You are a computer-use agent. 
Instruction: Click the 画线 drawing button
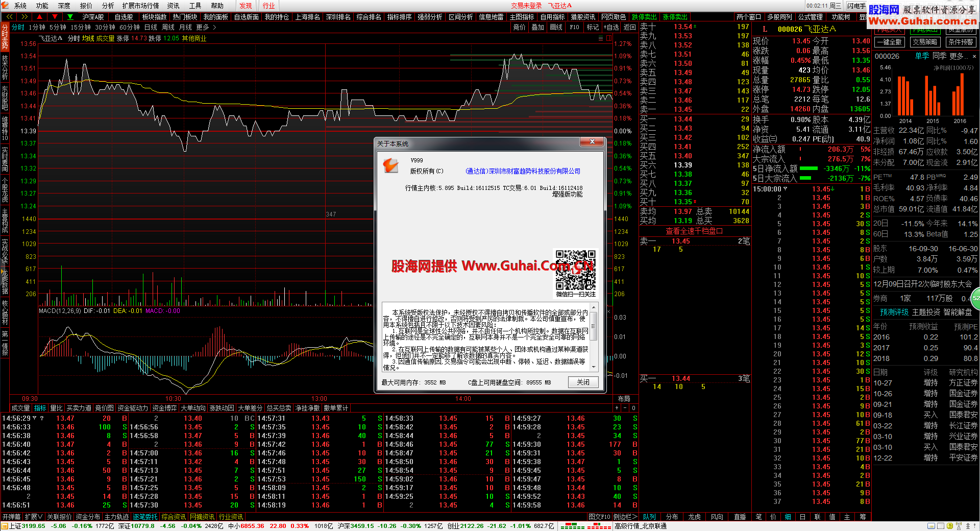click(556, 27)
